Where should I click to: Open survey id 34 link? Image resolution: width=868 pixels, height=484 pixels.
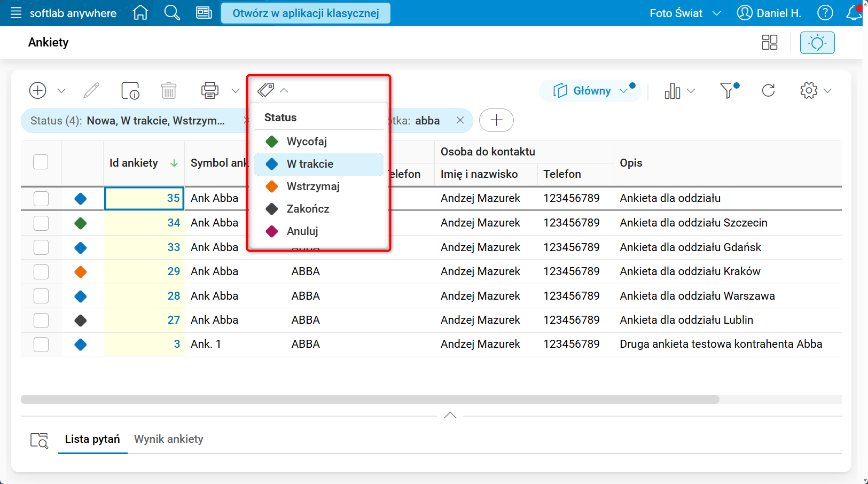click(x=174, y=223)
